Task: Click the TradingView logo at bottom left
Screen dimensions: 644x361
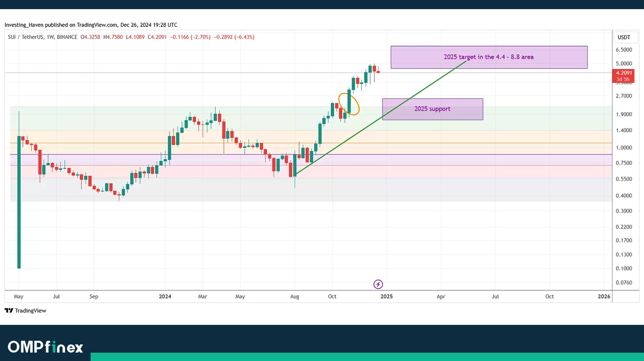Action: click(25, 311)
